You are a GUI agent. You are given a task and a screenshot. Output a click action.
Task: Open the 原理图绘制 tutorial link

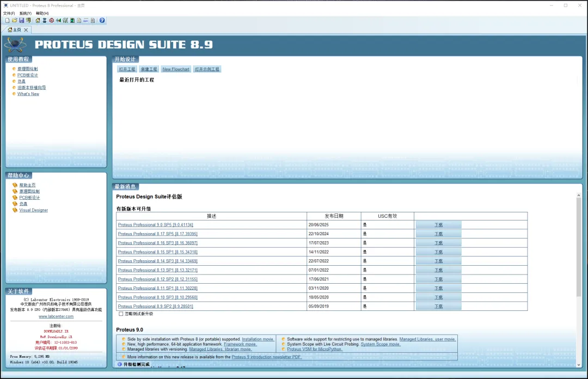click(27, 69)
